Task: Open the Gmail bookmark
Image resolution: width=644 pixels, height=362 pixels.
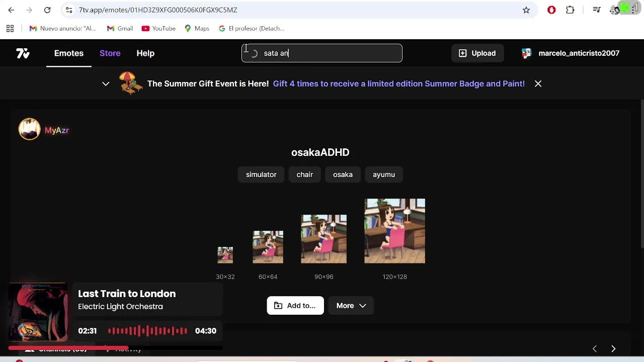Action: pos(120,29)
